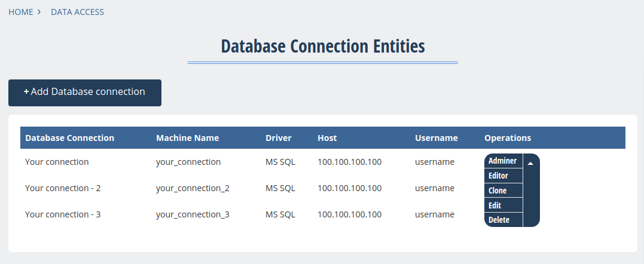Select the Driver column header

coord(278,138)
